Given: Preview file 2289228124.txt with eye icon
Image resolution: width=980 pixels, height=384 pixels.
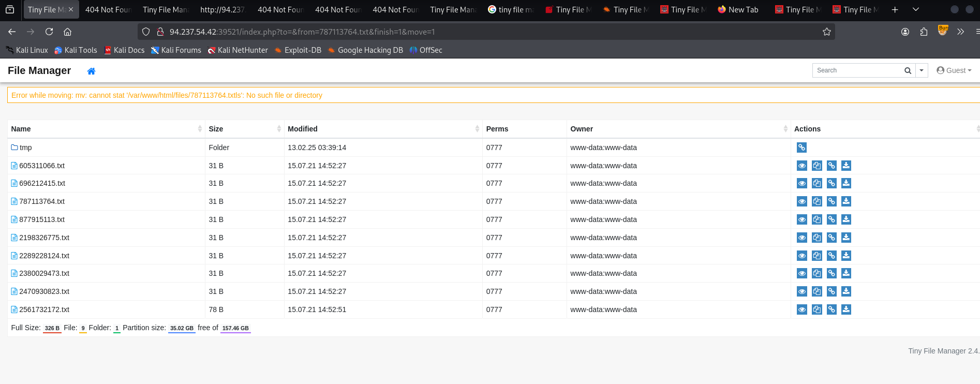Looking at the screenshot, I should coord(801,256).
